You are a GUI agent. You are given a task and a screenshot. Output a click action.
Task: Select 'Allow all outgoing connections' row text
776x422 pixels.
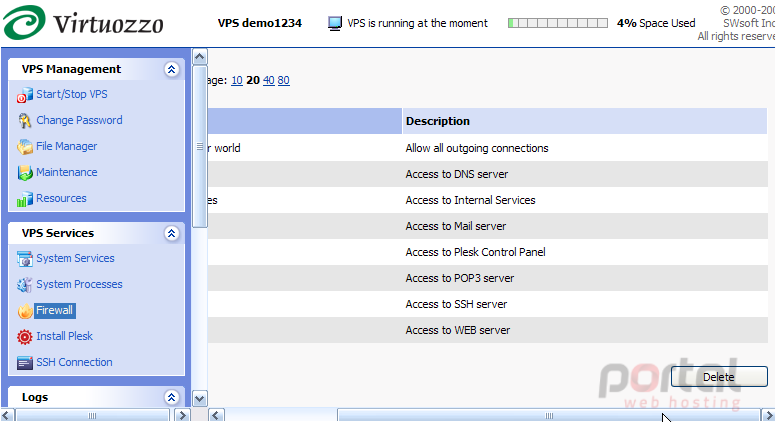(477, 148)
